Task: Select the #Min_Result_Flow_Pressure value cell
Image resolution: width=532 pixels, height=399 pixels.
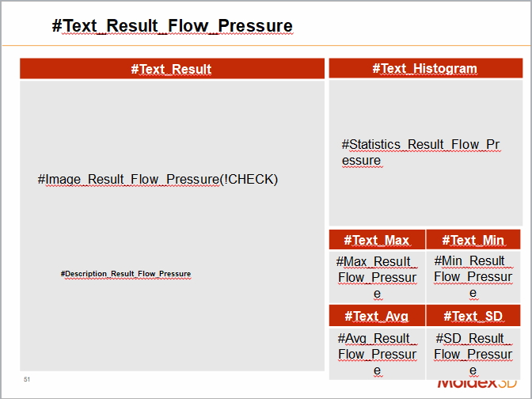Action: pyautogui.click(x=473, y=276)
